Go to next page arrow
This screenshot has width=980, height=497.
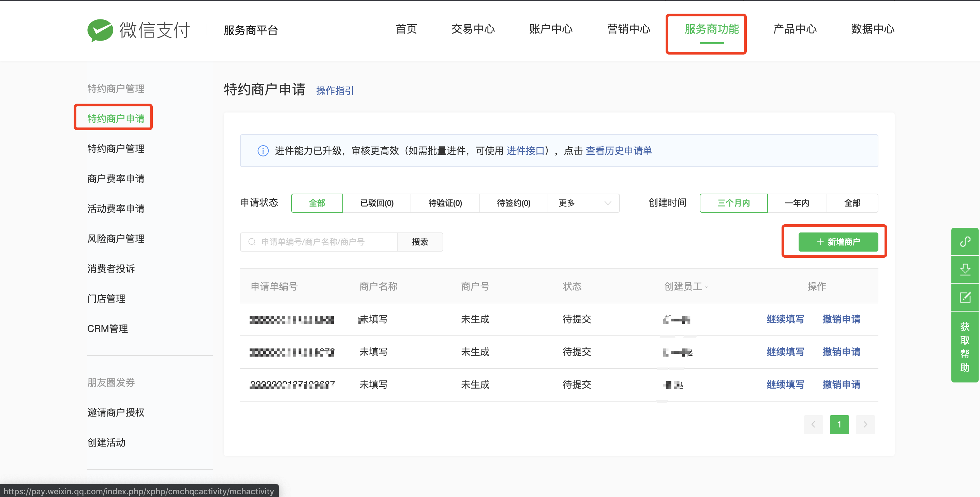point(865,424)
